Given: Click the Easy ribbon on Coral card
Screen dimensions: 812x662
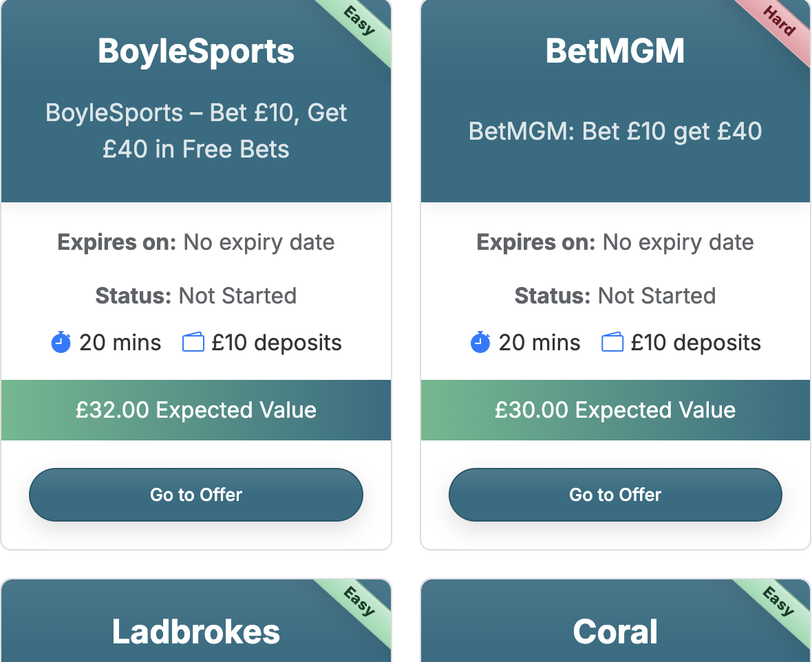Looking at the screenshot, I should (778, 601).
